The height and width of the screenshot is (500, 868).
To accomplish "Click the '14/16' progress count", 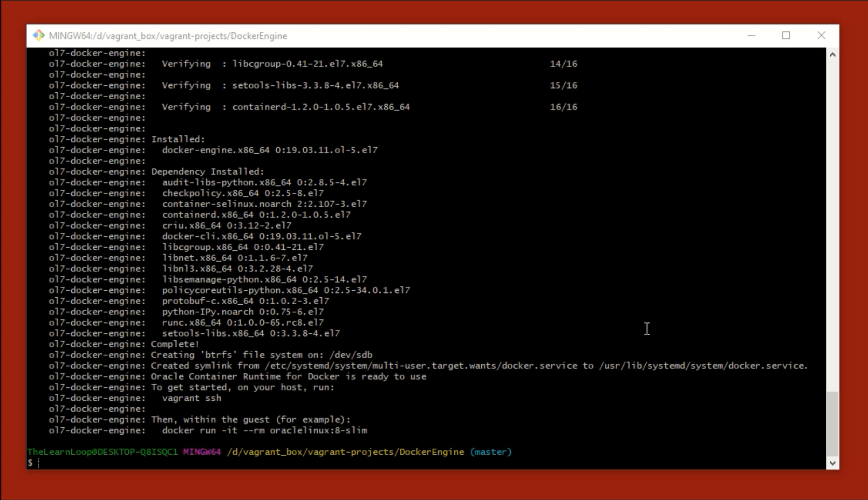I will tap(564, 64).
